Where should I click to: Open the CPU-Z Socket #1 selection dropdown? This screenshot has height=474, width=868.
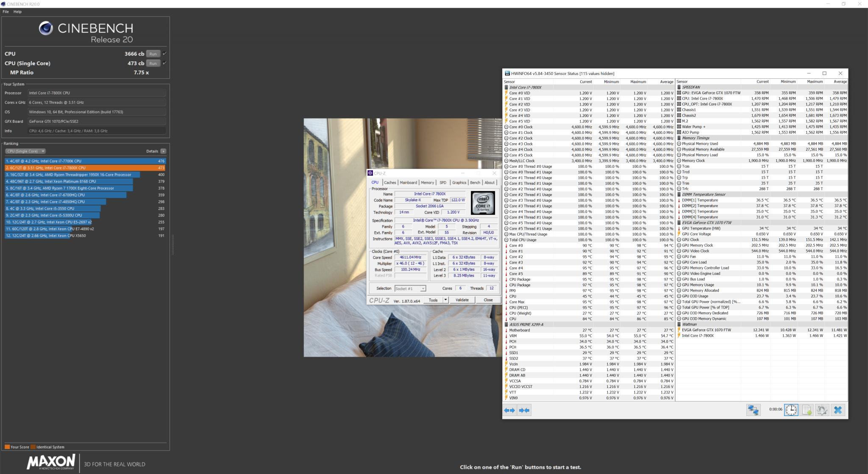coord(410,288)
